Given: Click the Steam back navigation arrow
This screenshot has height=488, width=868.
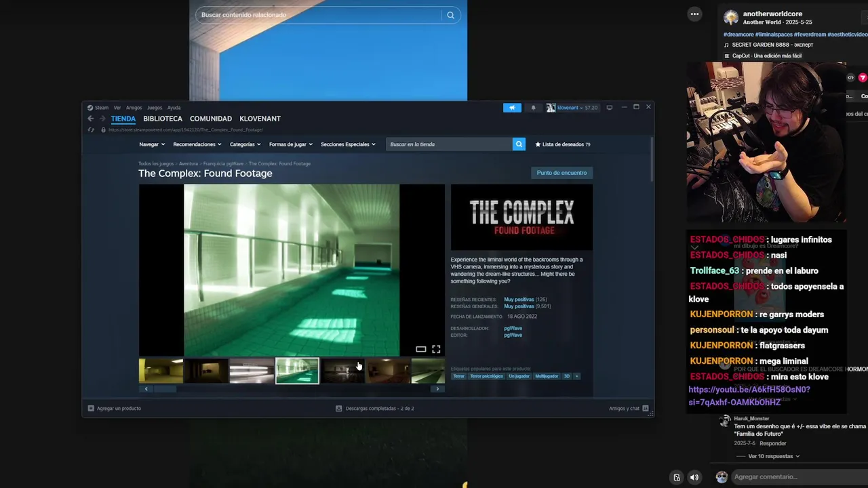Looking at the screenshot, I should pyautogui.click(x=90, y=119).
